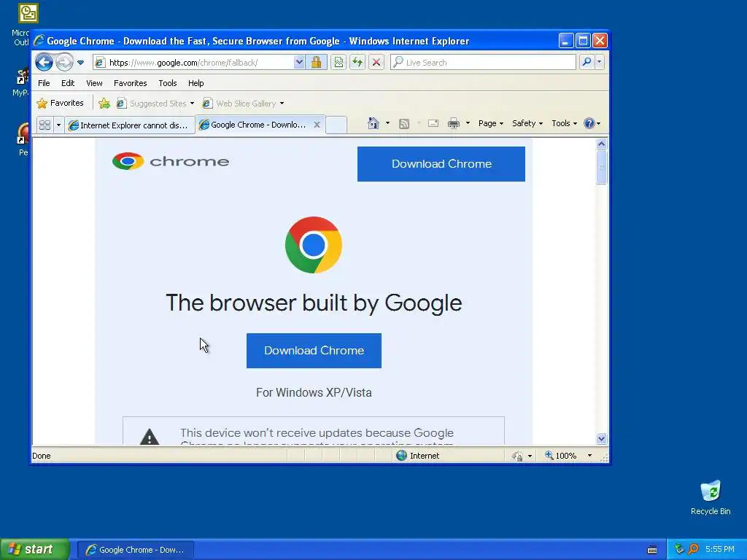Open the Favorites menu in menu bar
747x560 pixels.
(130, 83)
